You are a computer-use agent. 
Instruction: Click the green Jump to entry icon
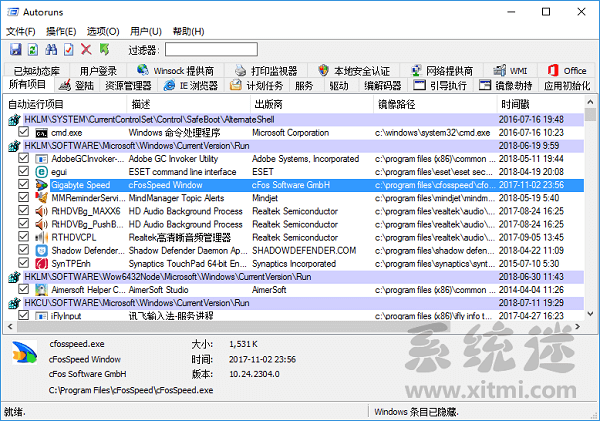pos(104,49)
